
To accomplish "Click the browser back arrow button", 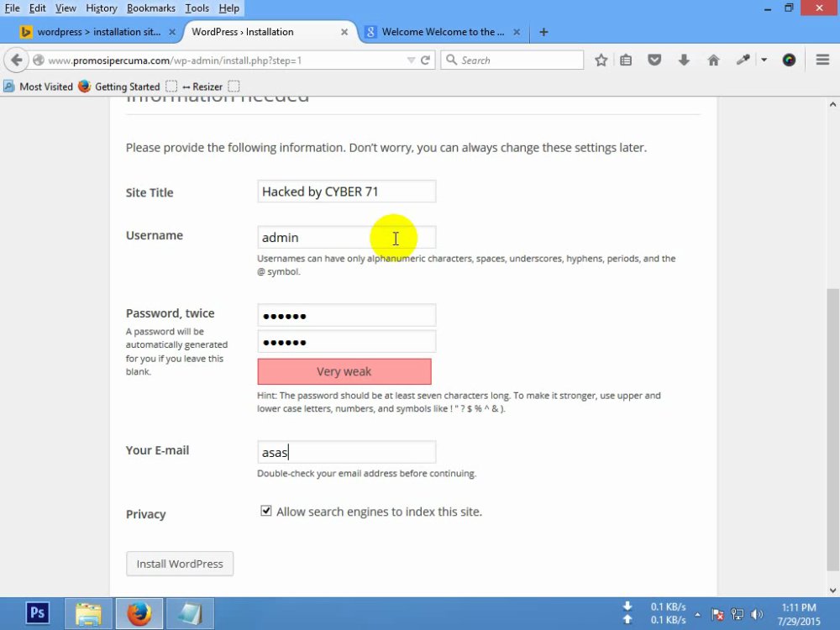I will (x=17, y=60).
